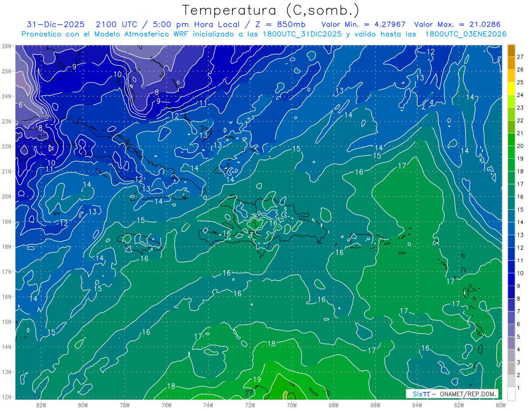Click the '12N' latitude axis label
The height and width of the screenshot is (411, 532).
(7, 397)
